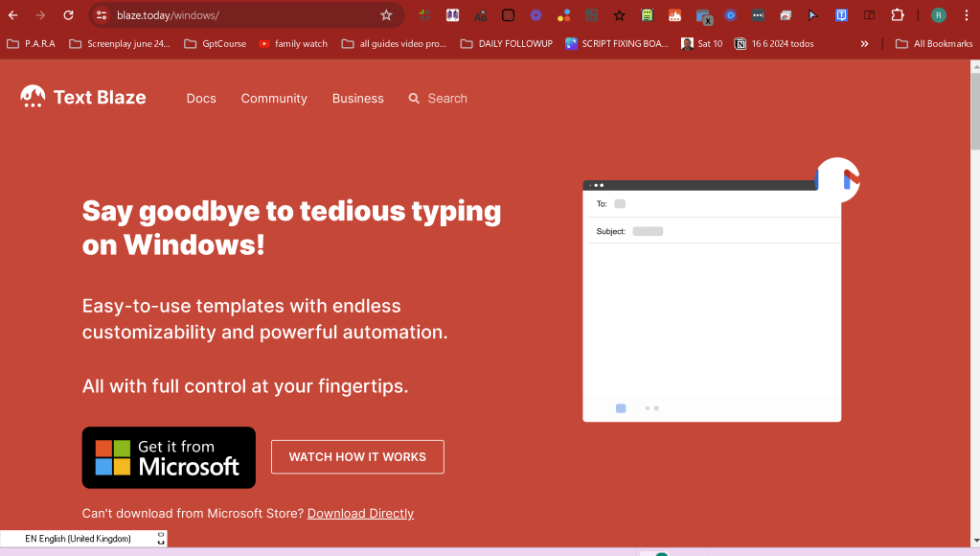Open the DAILY FOLLOWUP bookmark folder
Image resolution: width=980 pixels, height=556 pixels.
[x=506, y=44]
